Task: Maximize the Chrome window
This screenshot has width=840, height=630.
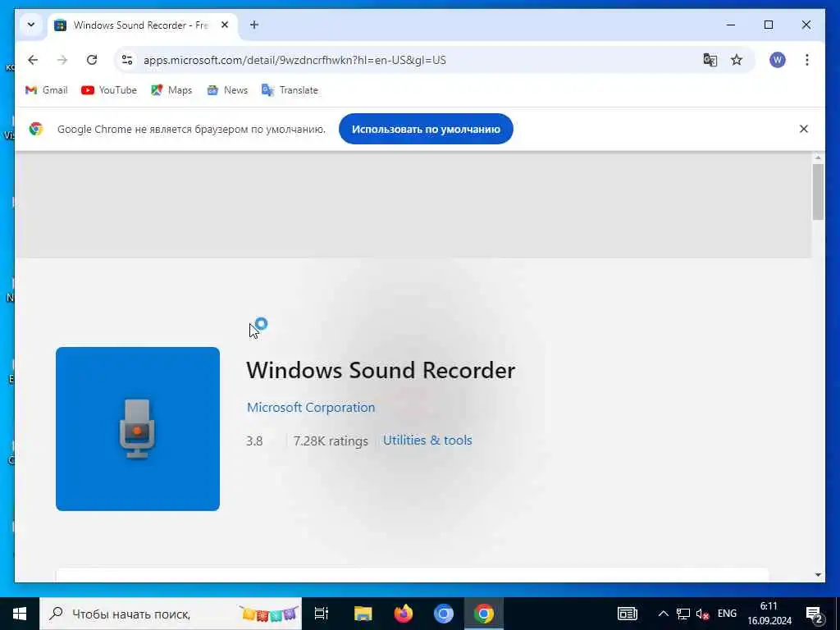Action: [x=768, y=25]
